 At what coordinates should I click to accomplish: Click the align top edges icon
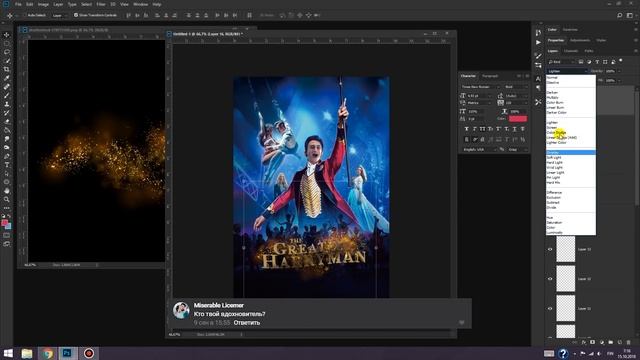(128, 15)
